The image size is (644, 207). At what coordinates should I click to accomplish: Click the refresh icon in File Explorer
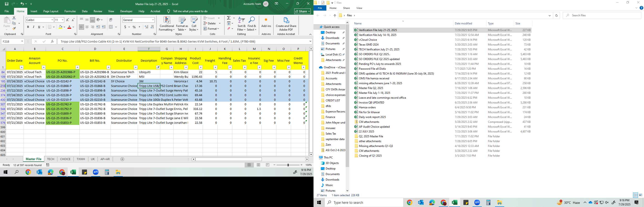tap(556, 16)
